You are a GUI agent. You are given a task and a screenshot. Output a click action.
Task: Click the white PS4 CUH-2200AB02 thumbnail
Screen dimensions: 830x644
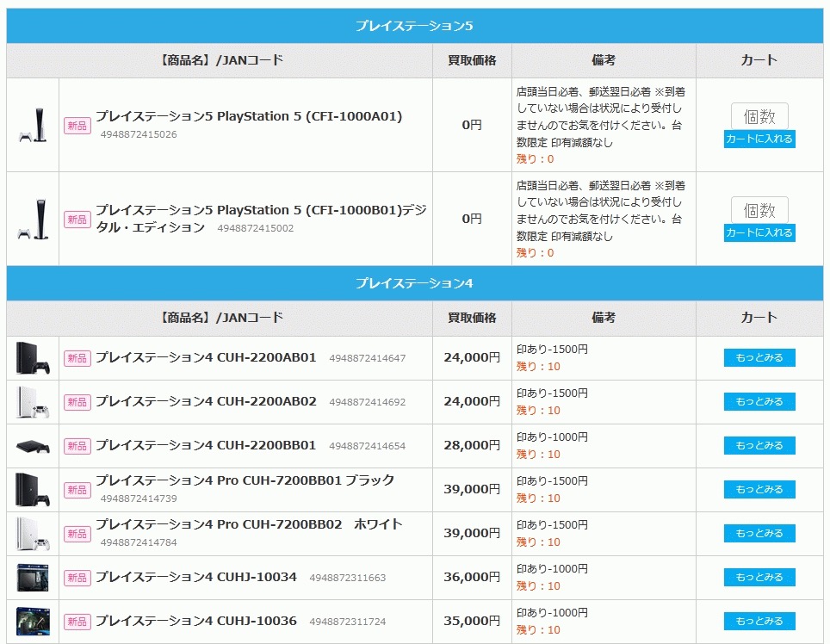coord(33,402)
